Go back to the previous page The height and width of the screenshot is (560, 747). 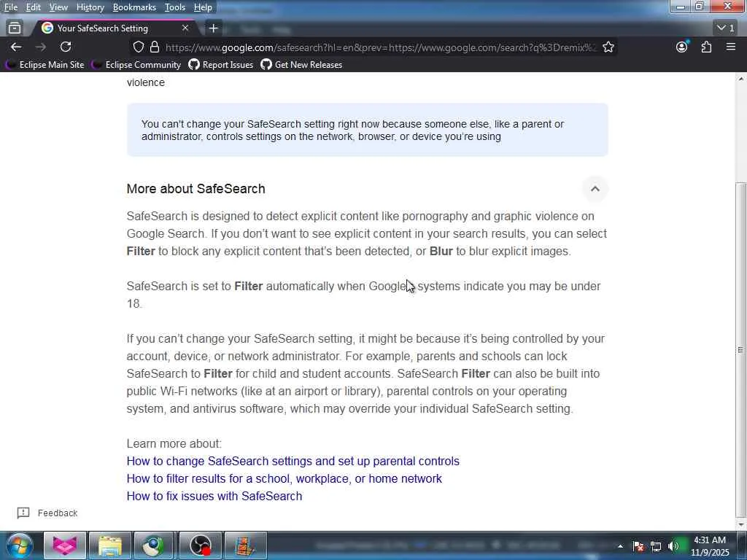16,47
